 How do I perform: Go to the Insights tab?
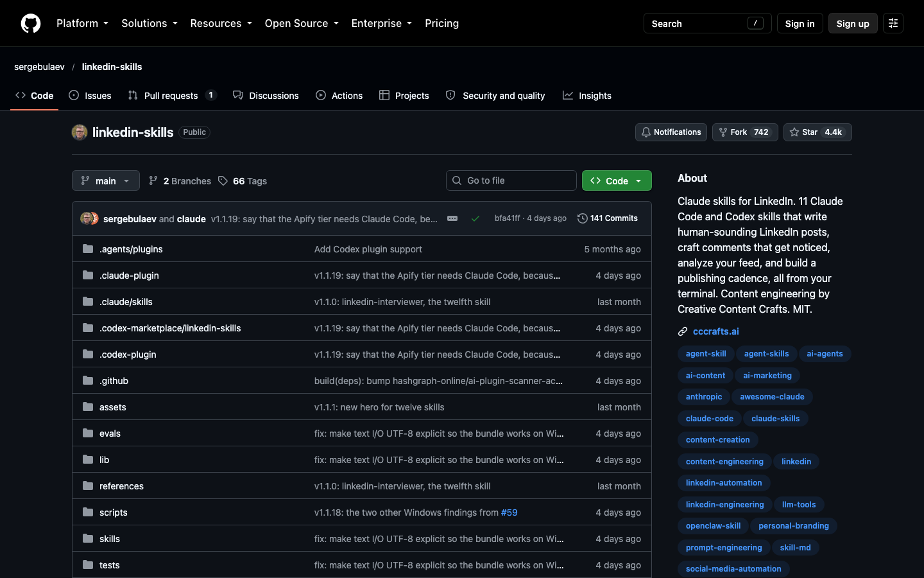click(x=587, y=95)
